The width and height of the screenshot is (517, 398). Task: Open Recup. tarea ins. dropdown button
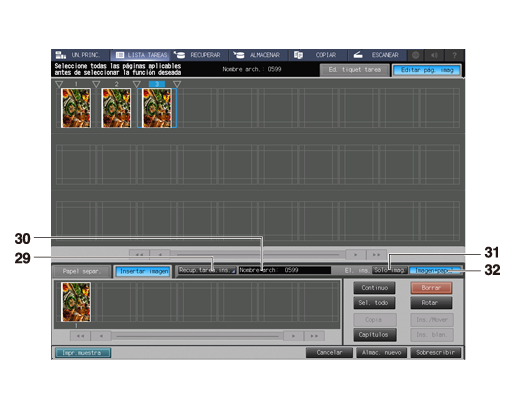[207, 270]
